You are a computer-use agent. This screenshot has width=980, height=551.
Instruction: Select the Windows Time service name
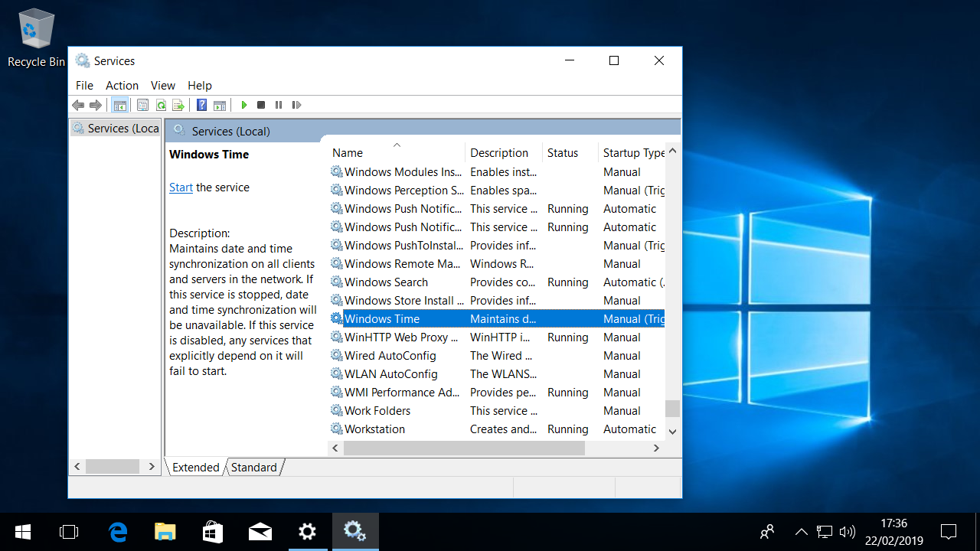(382, 319)
